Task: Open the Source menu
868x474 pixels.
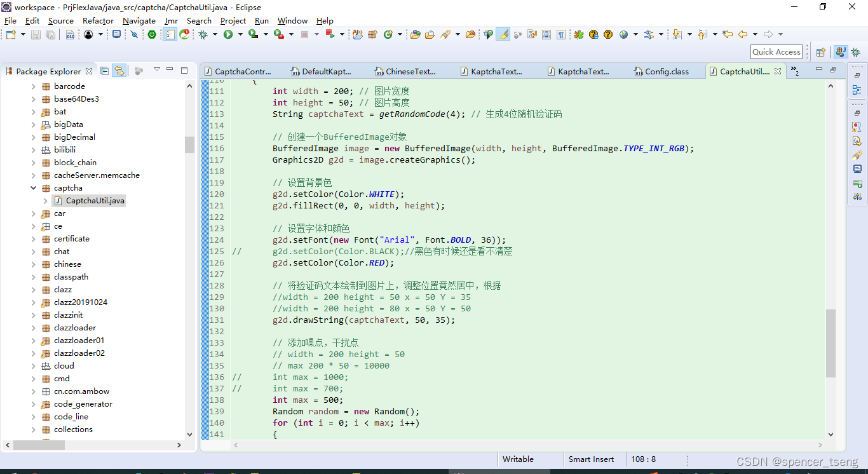Action: point(61,21)
